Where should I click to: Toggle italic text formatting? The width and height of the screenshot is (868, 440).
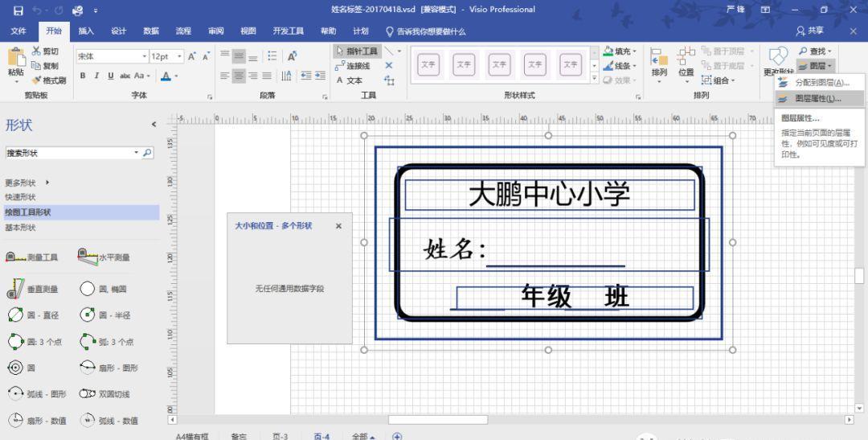click(96, 76)
